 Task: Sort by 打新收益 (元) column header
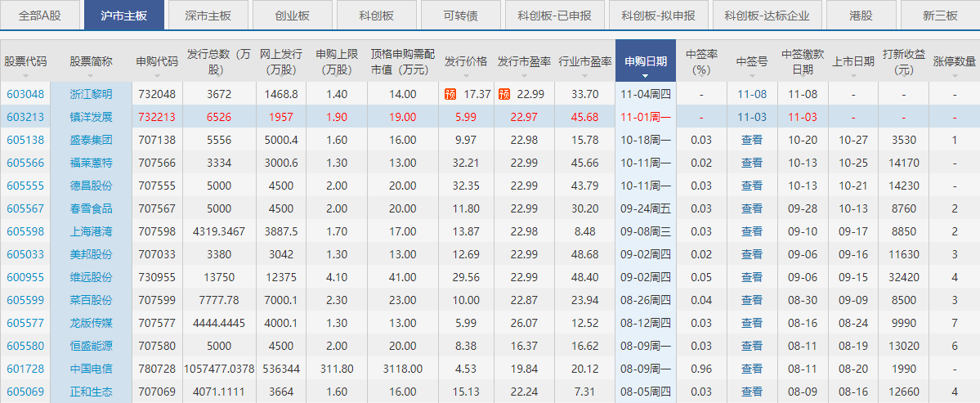pyautogui.click(x=903, y=62)
